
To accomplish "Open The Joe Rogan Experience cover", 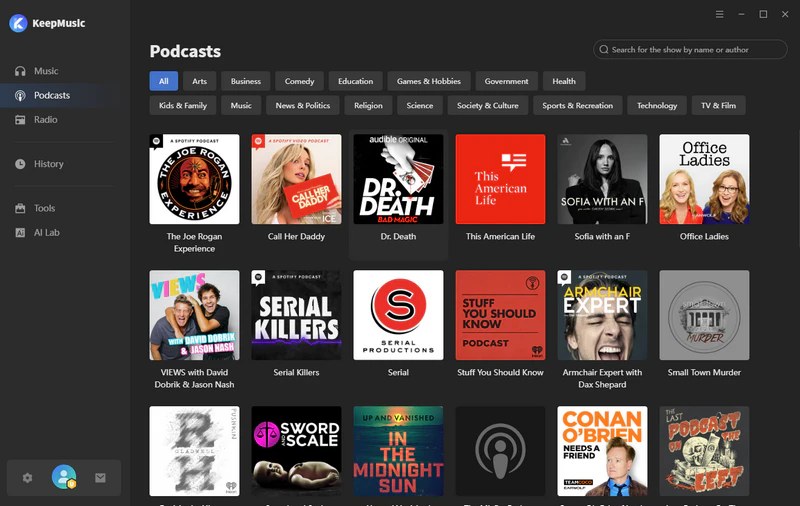I will pyautogui.click(x=194, y=179).
